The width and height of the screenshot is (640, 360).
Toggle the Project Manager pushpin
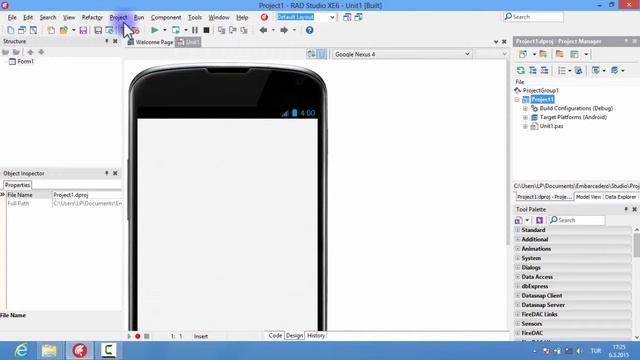tap(626, 41)
